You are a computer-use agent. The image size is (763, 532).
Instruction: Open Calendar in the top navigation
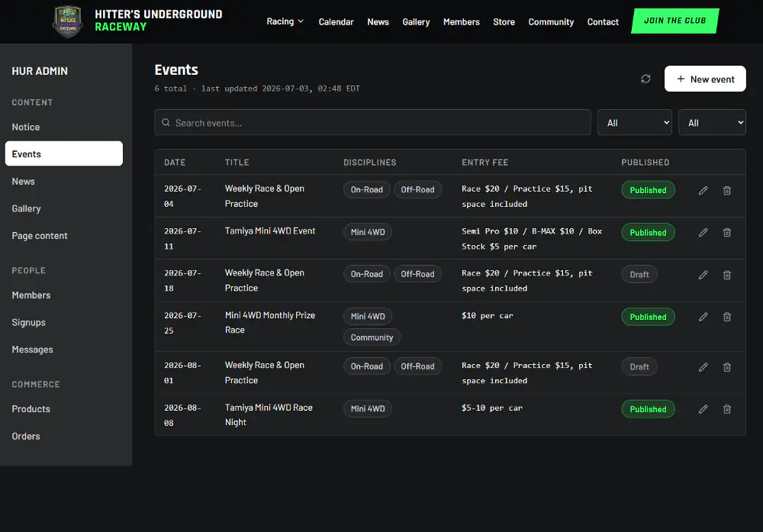tap(336, 22)
